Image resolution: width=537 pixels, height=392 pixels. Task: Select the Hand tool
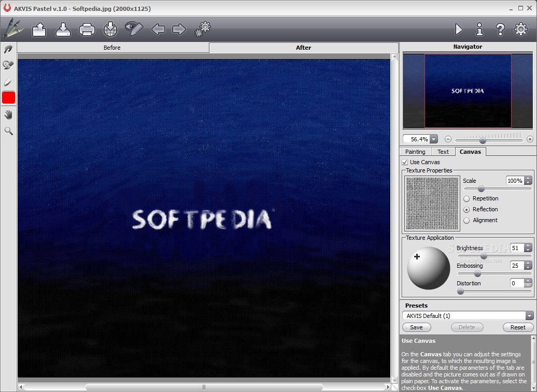click(x=8, y=114)
